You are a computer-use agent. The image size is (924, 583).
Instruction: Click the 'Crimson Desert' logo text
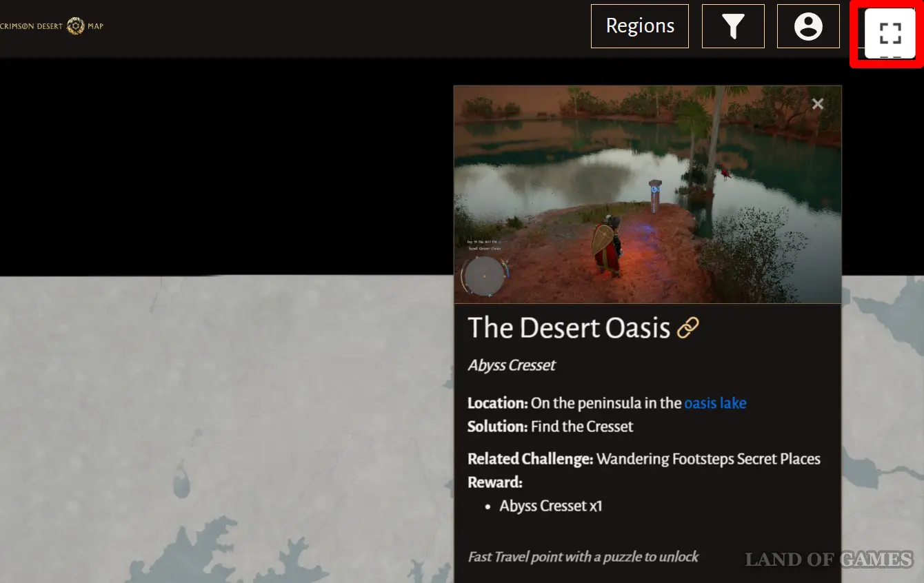point(32,27)
